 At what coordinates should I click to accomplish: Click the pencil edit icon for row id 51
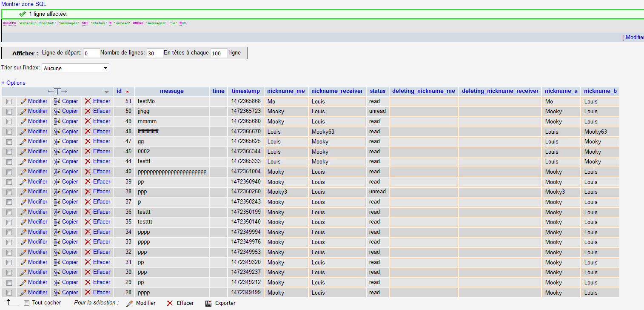click(23, 101)
